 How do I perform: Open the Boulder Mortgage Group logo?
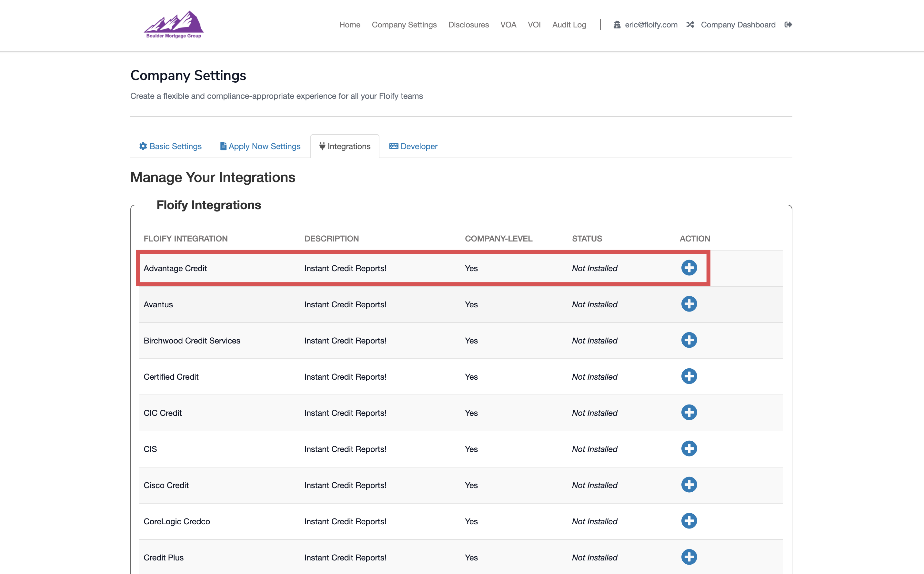coord(174,25)
